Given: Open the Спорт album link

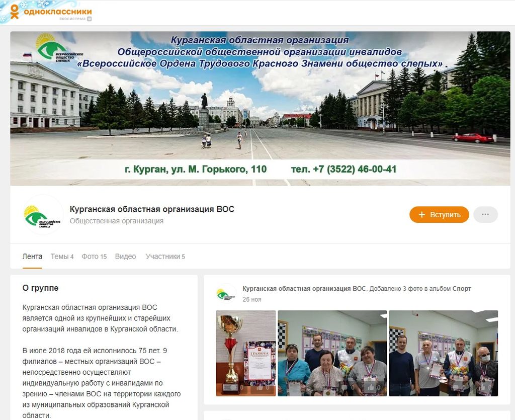Looking at the screenshot, I should click(x=462, y=289).
